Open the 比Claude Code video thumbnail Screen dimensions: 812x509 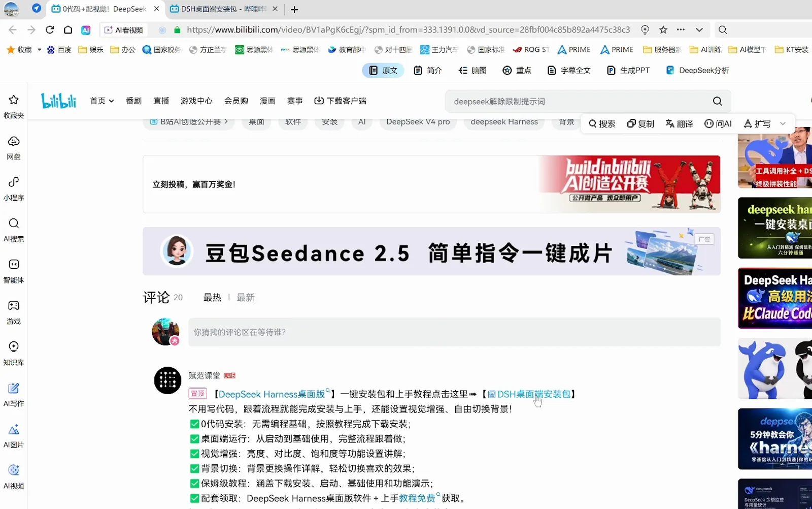pos(775,298)
